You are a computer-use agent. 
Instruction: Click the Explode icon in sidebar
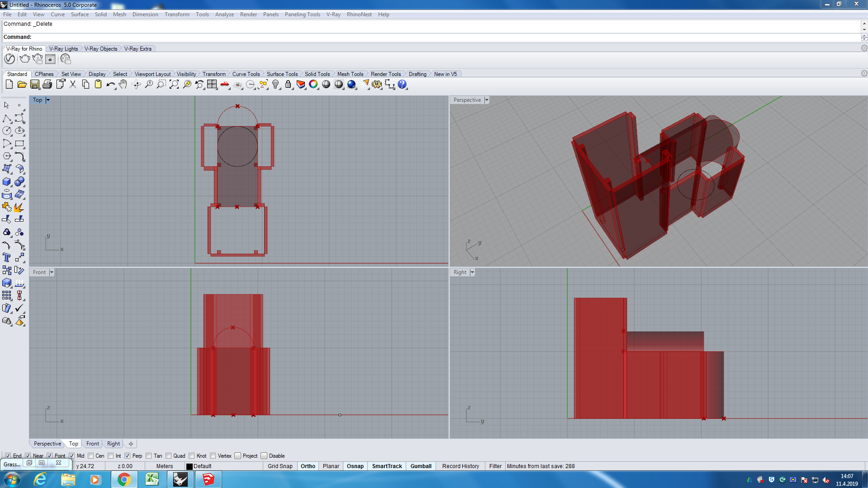coord(19,207)
